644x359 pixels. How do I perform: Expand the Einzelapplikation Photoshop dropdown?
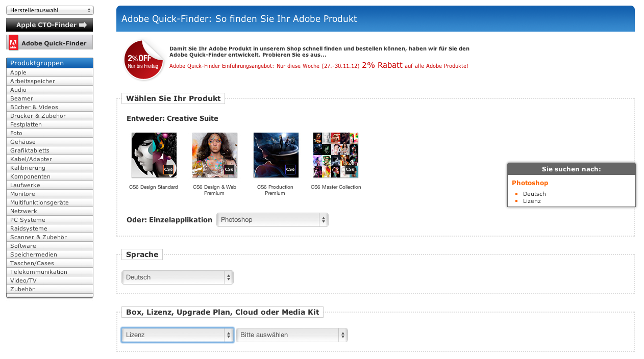point(273,220)
